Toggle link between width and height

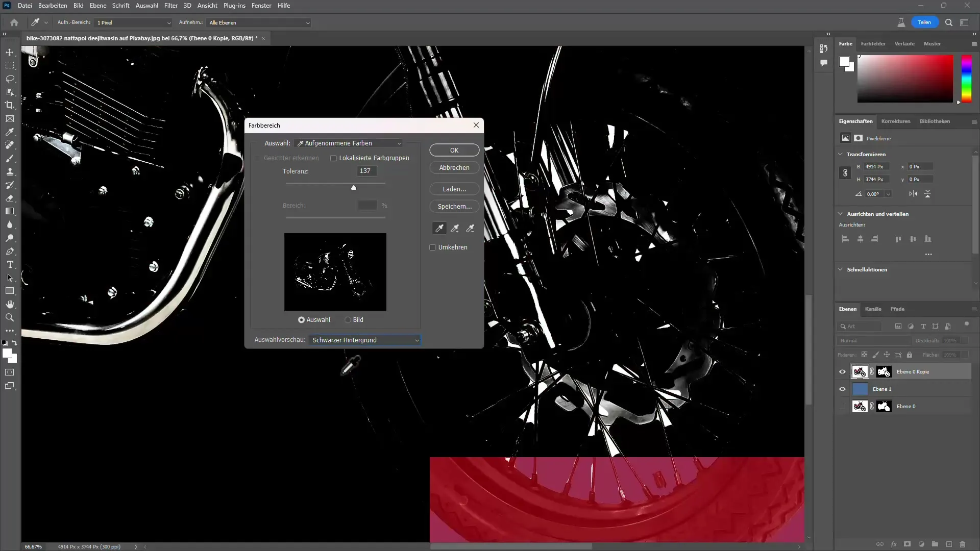pyautogui.click(x=845, y=173)
